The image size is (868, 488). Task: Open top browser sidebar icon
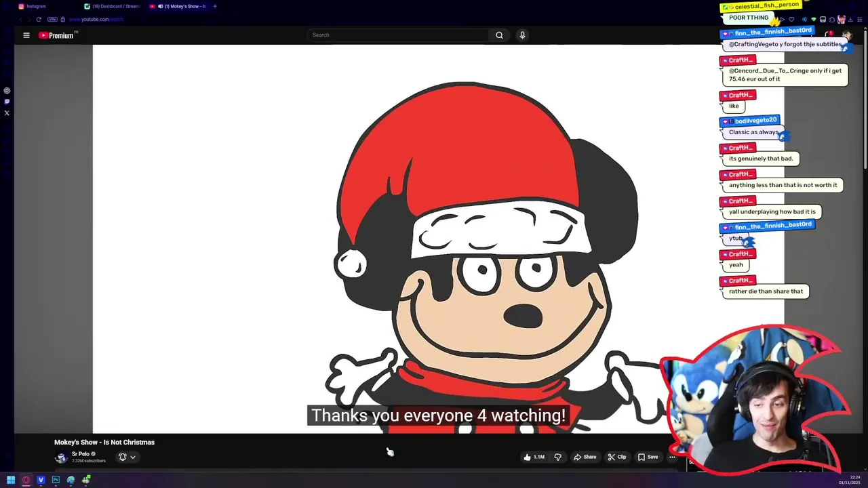point(7,90)
